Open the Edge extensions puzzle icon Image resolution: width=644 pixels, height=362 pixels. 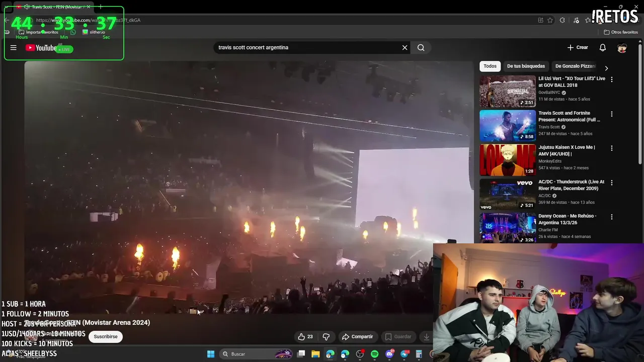pos(562,20)
